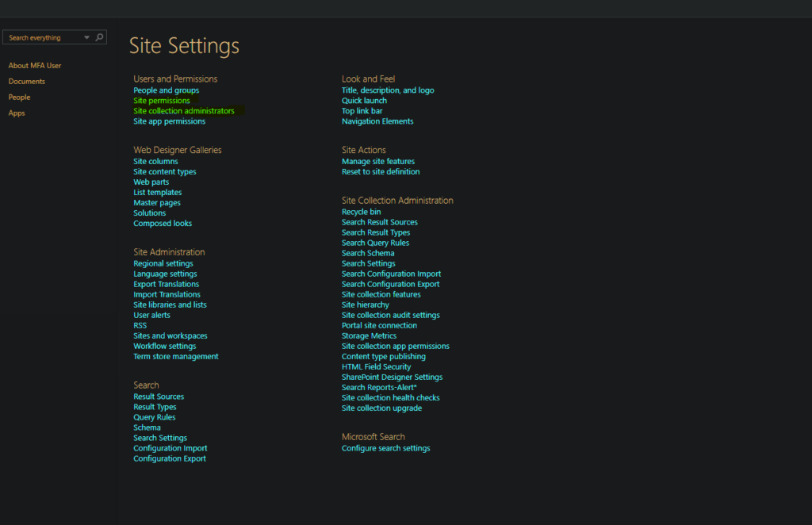
Task: Open Site collection administrators link
Action: coord(184,111)
